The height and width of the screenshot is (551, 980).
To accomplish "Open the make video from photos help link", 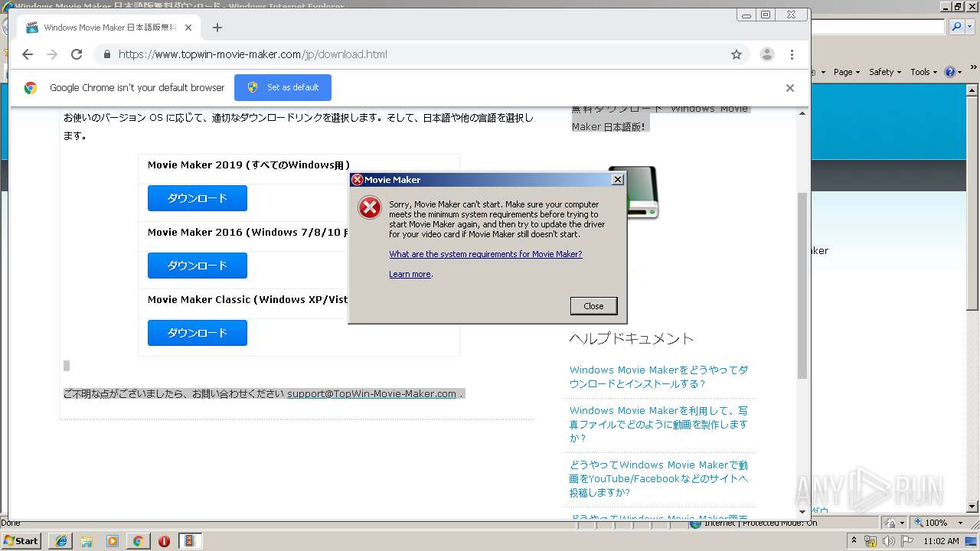I will point(658,424).
